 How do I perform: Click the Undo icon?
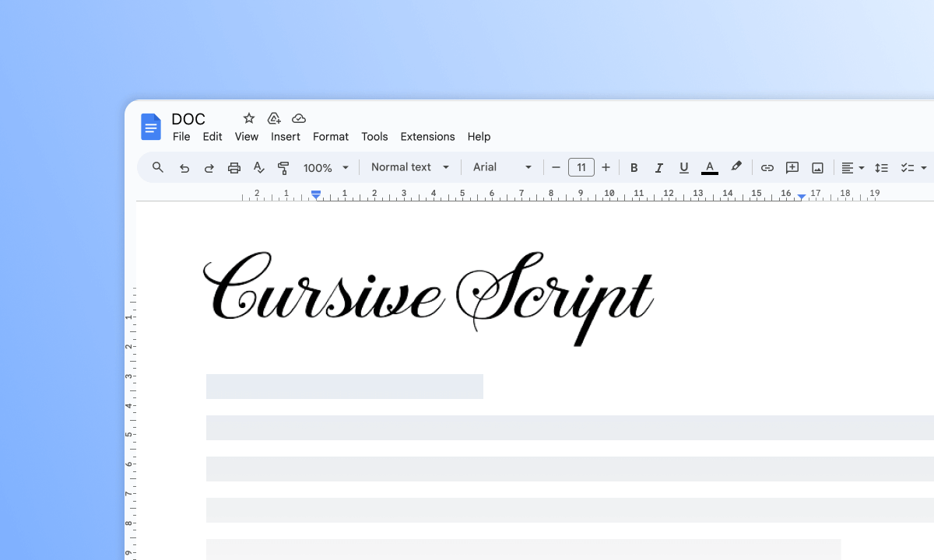tap(184, 167)
